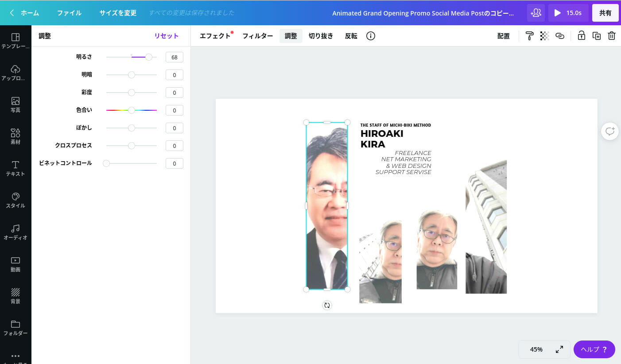
Task: Open the ヘルプ help button
Action: [x=594, y=349]
